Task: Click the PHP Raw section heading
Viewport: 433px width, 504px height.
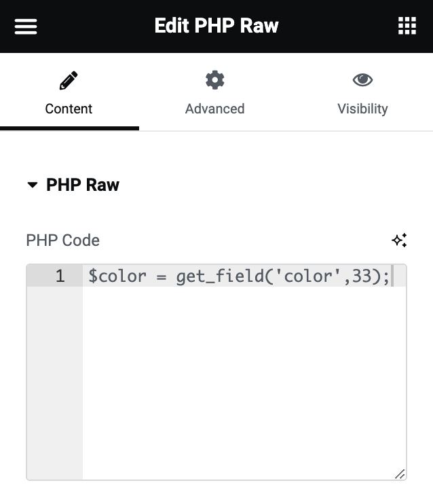Action: coord(83,185)
